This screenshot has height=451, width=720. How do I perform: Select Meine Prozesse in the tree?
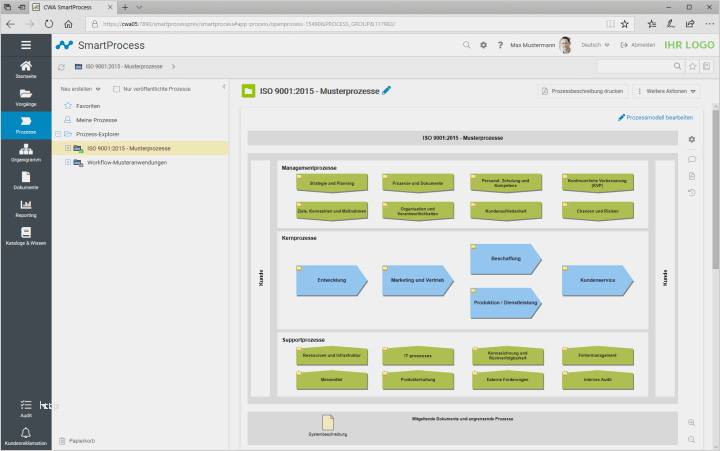pos(96,120)
